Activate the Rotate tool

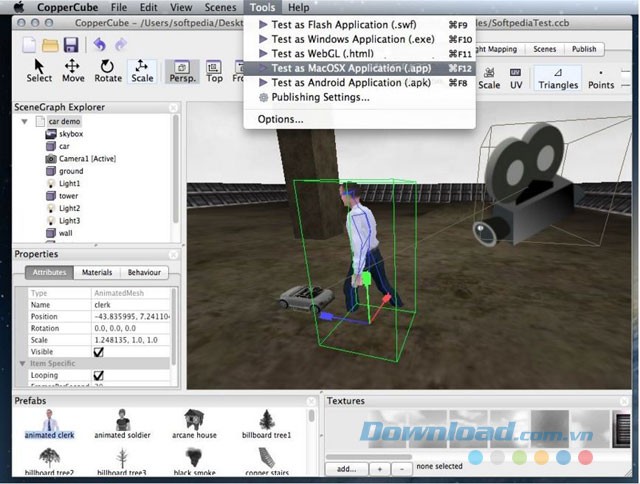[x=107, y=70]
